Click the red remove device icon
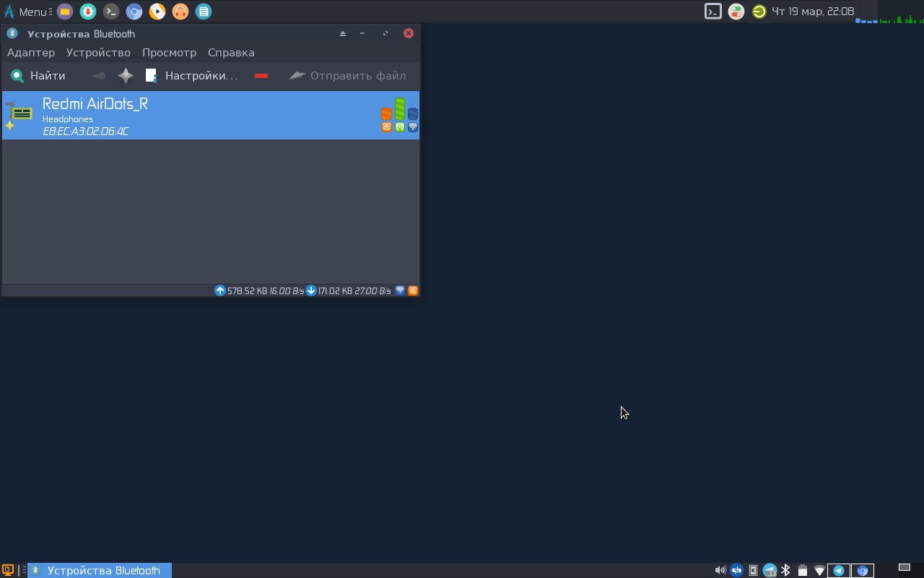 point(261,75)
